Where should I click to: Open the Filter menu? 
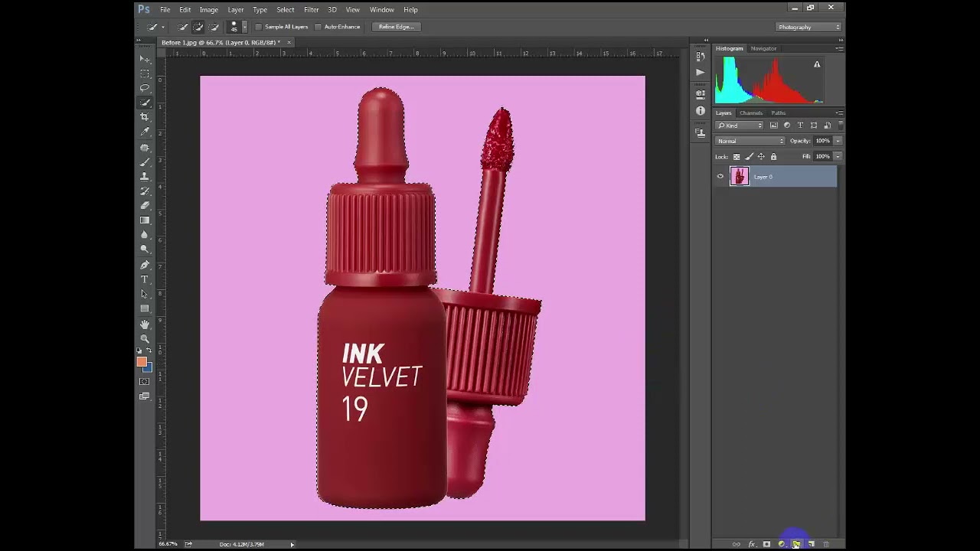[311, 10]
